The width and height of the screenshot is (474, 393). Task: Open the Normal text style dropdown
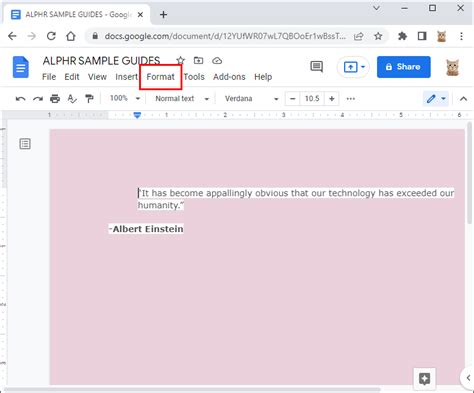click(x=182, y=99)
